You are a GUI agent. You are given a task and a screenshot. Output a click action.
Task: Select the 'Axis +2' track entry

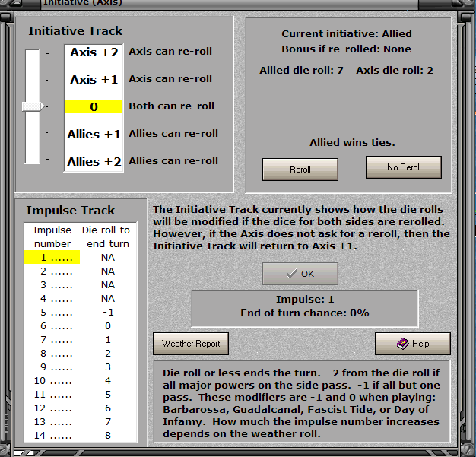coord(94,52)
